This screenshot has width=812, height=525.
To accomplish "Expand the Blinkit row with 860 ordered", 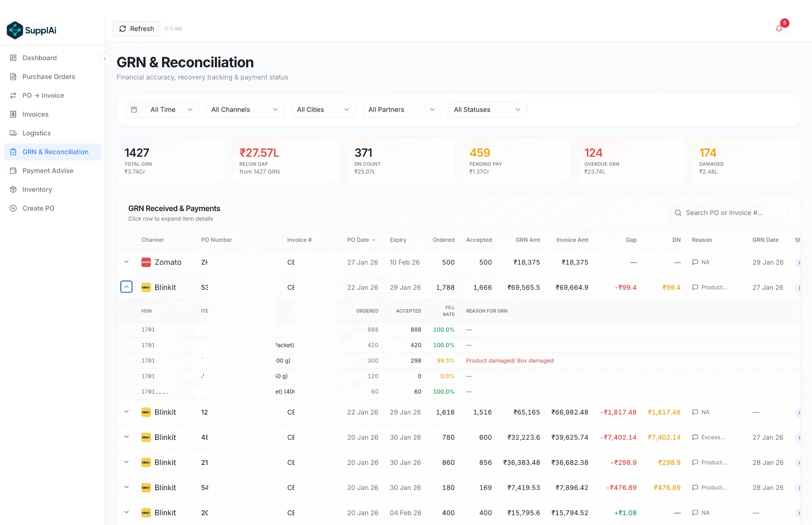I will click(x=126, y=462).
